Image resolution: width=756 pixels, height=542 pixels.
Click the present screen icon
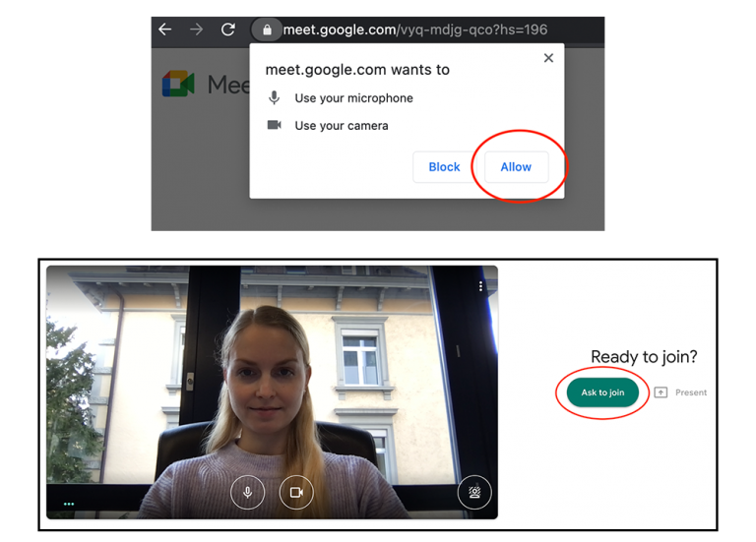[661, 392]
